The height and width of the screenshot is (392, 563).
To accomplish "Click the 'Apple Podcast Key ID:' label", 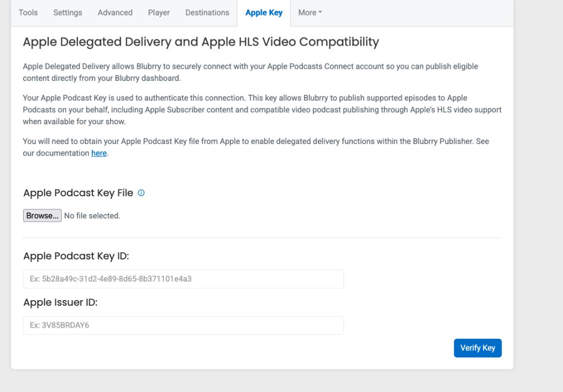I will click(x=76, y=256).
